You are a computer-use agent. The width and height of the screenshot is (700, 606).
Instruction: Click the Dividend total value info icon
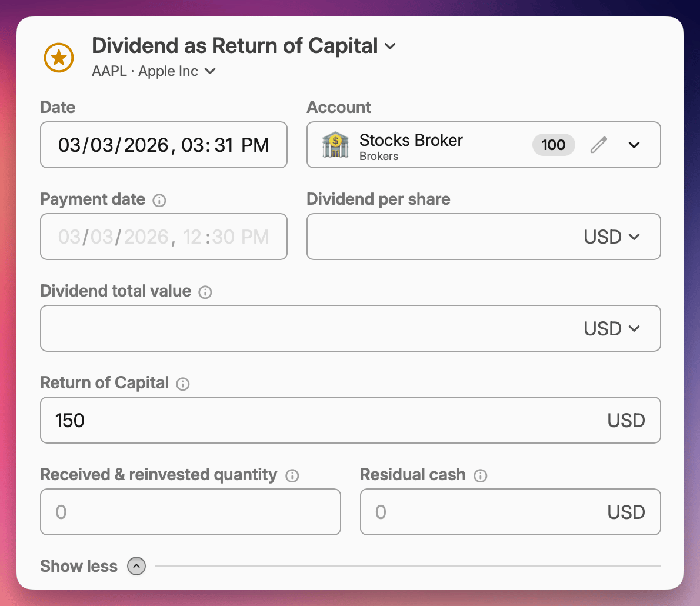(x=205, y=291)
